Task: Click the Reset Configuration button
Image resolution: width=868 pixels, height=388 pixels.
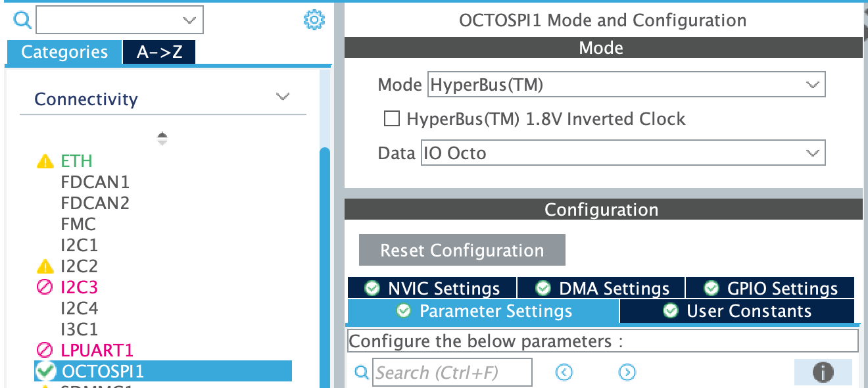Action: (x=462, y=250)
